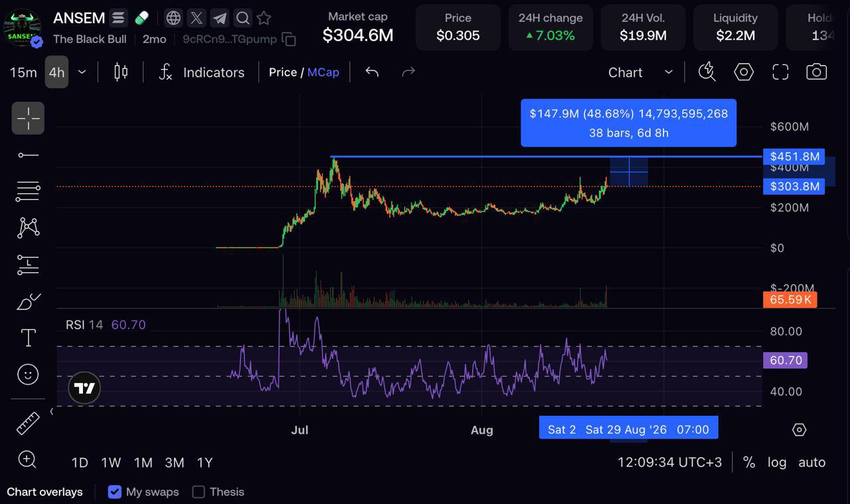Select the crosshair cursor tool
Image resolution: width=850 pixels, height=504 pixels.
28,118
